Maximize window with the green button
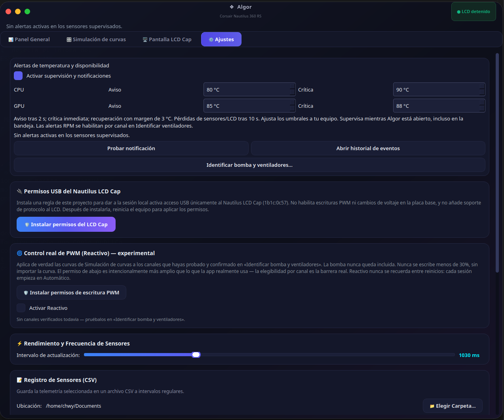Viewport: 504px width, 420px height. pyautogui.click(x=27, y=11)
